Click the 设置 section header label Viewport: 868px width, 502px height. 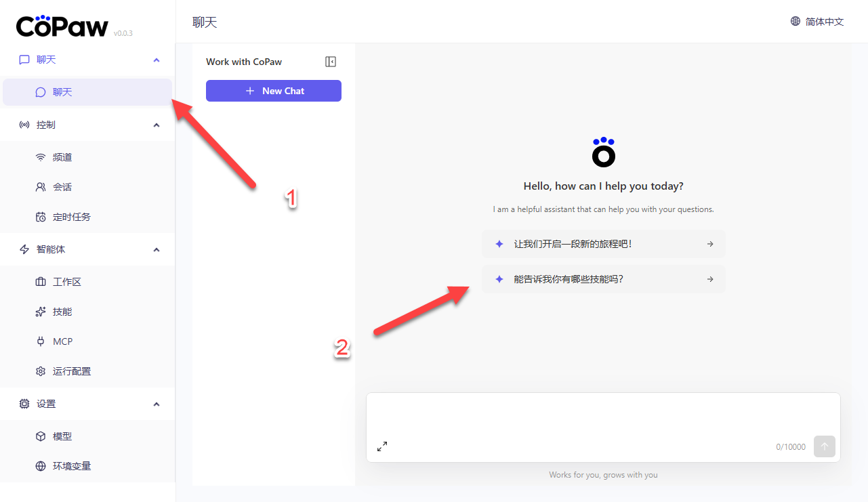[46, 404]
